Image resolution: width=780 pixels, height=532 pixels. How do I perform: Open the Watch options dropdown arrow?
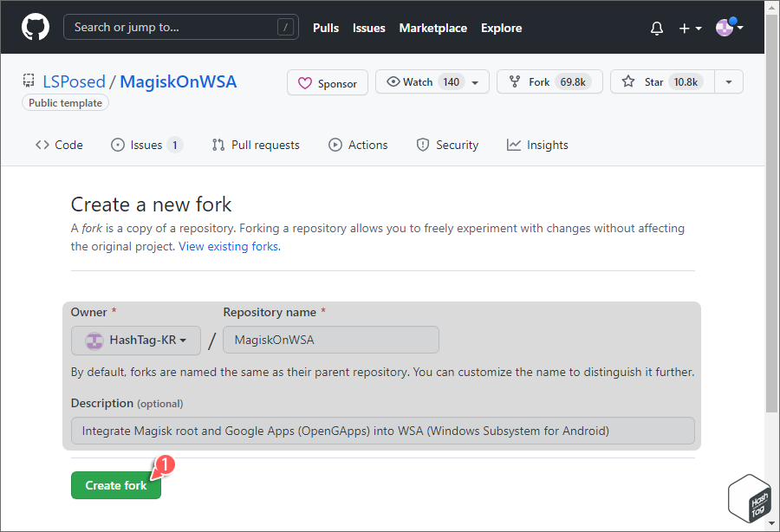pyautogui.click(x=475, y=81)
